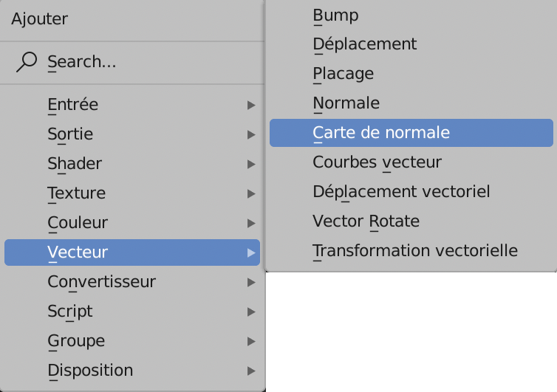Screen dimensions: 557x392
Task: Choose Vector Rotate node
Action: pos(366,221)
